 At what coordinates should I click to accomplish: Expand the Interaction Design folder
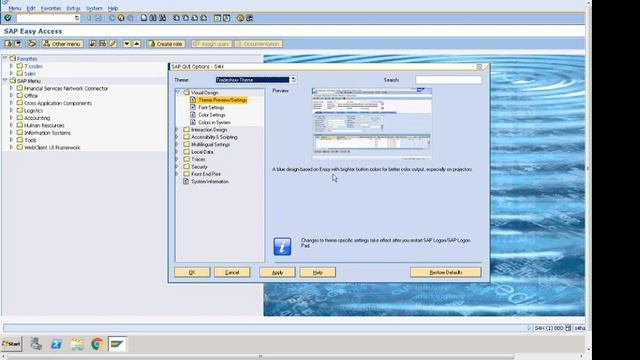(177, 129)
